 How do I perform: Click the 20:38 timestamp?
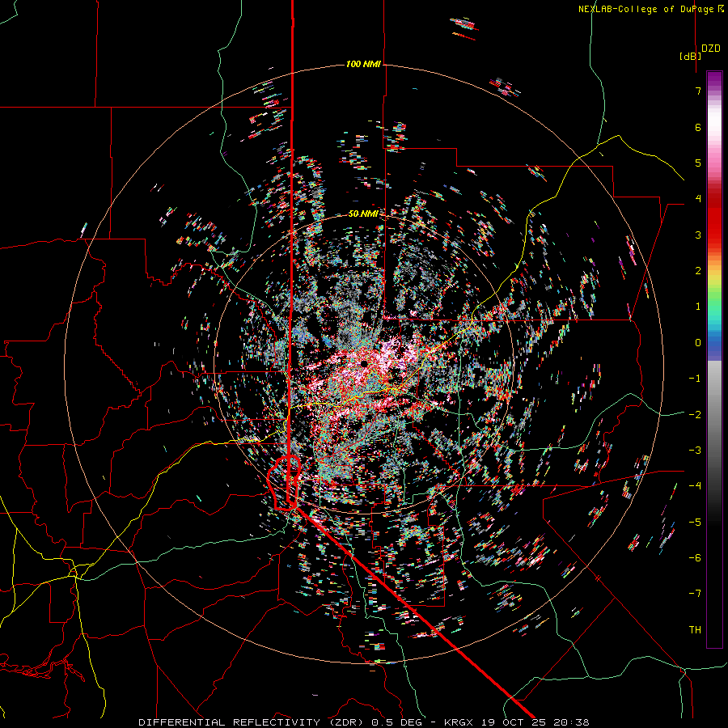(x=573, y=722)
